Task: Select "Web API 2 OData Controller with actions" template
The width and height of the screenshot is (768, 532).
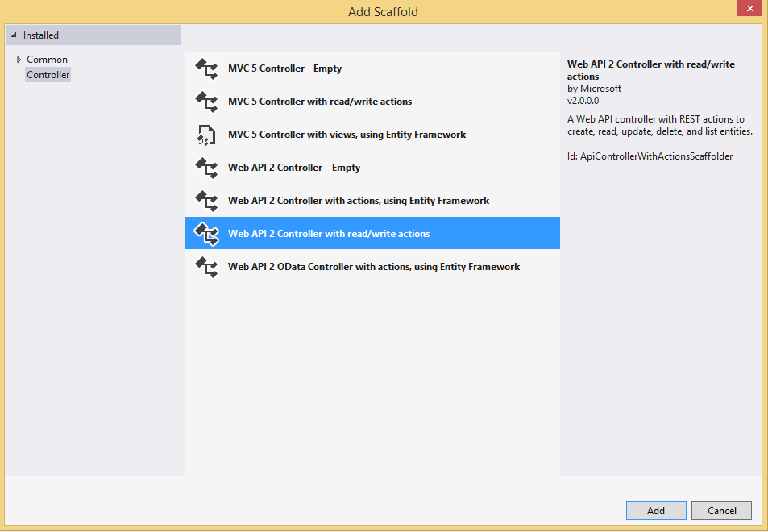Action: 372,267
